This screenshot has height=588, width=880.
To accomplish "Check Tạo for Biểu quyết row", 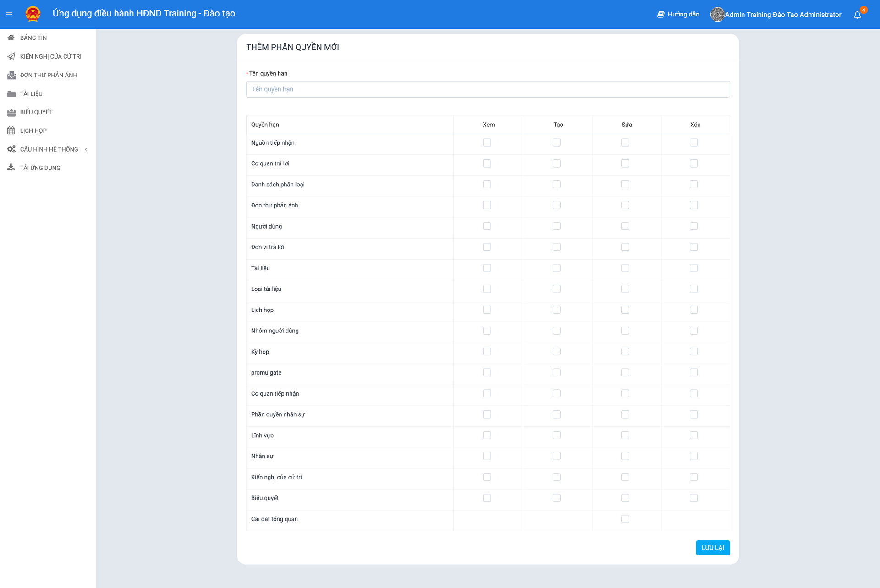I will coord(556,498).
